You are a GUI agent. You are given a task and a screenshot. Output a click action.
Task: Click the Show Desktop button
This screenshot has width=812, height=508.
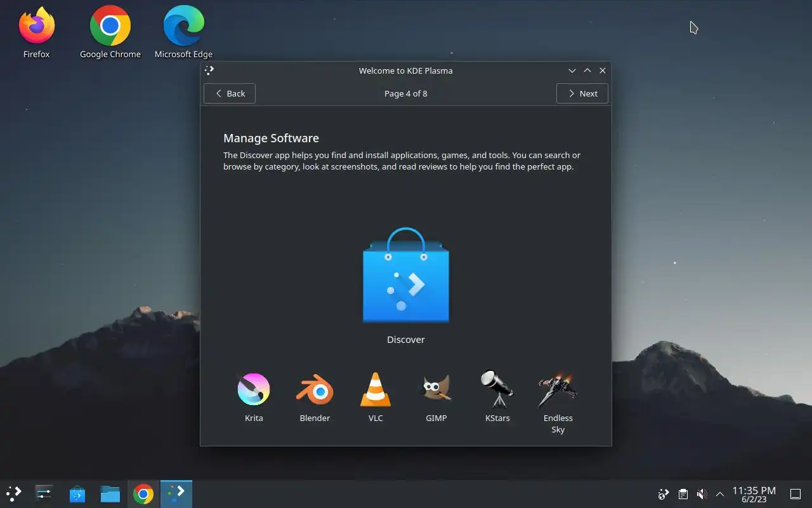pos(795,493)
